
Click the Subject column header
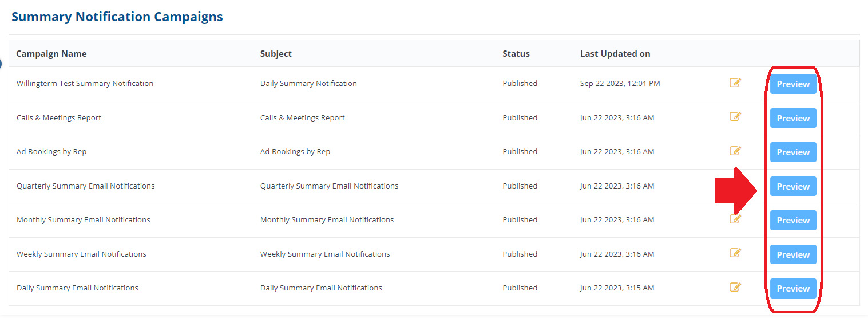click(x=276, y=53)
